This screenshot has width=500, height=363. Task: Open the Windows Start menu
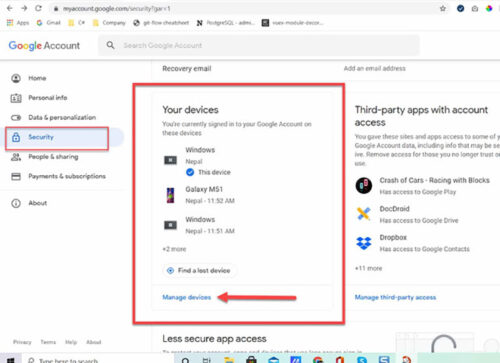point(10,360)
